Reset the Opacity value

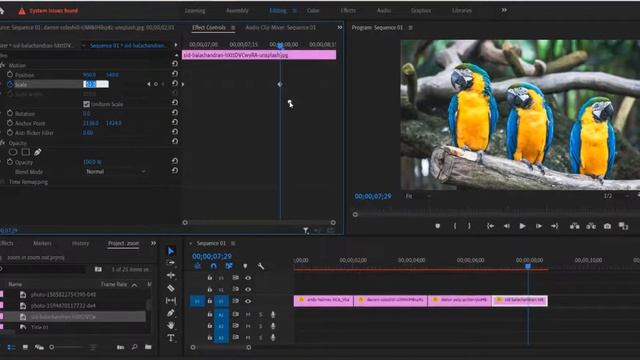tap(175, 161)
